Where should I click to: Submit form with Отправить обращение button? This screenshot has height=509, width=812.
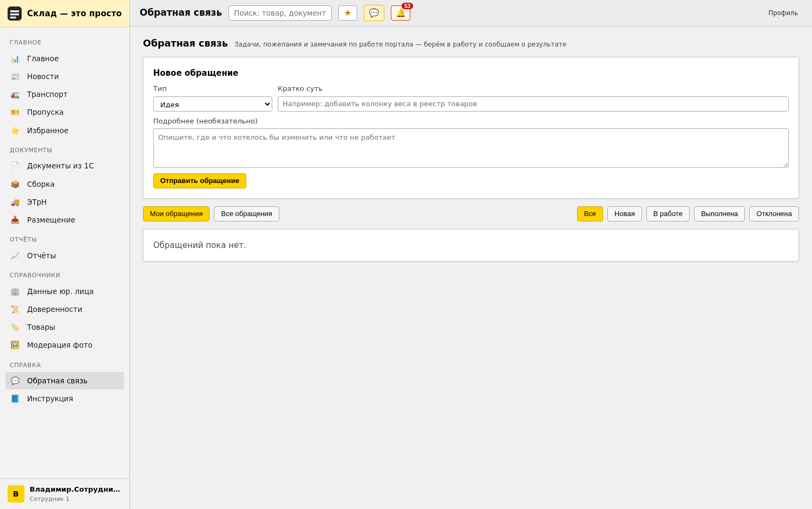pyautogui.click(x=200, y=181)
